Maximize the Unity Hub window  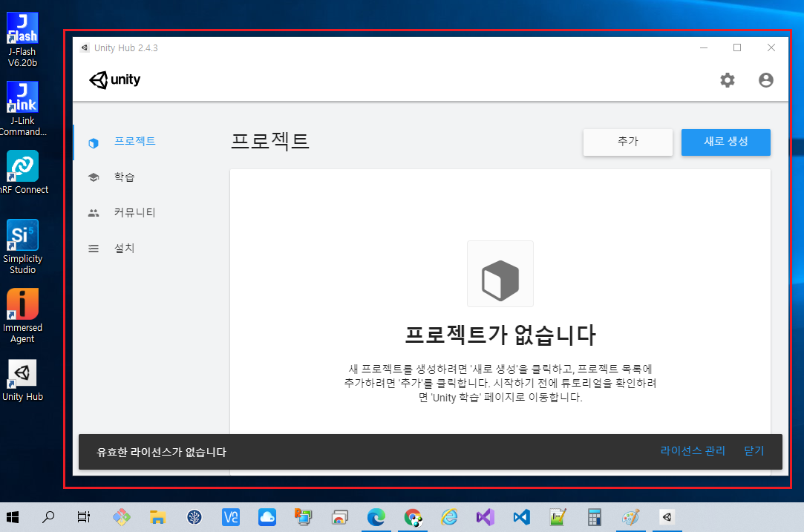[737, 47]
